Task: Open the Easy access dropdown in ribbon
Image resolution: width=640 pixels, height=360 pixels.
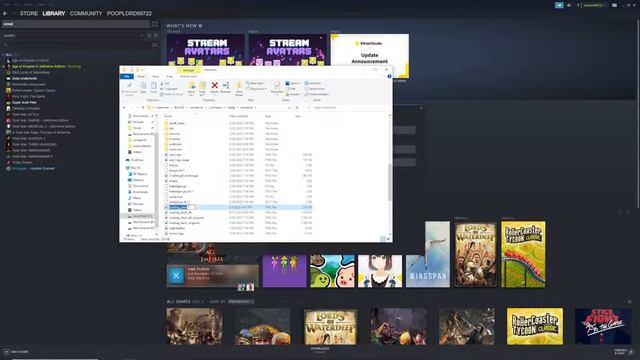Action: [x=256, y=89]
